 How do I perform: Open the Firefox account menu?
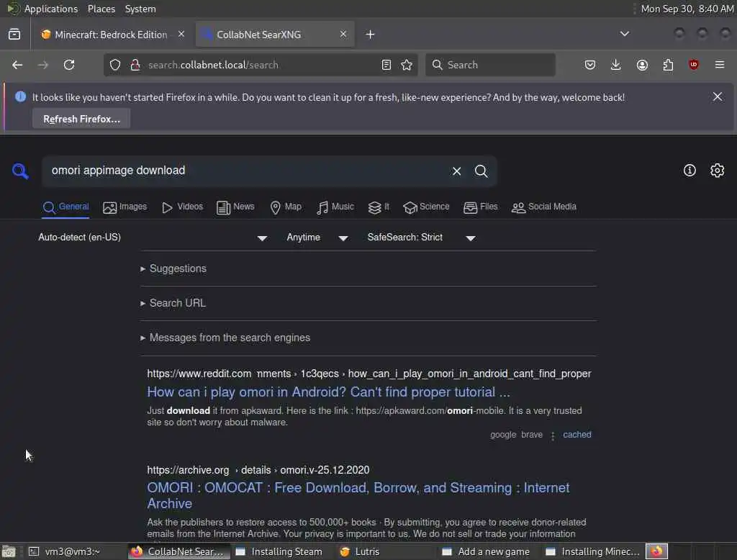tap(642, 65)
